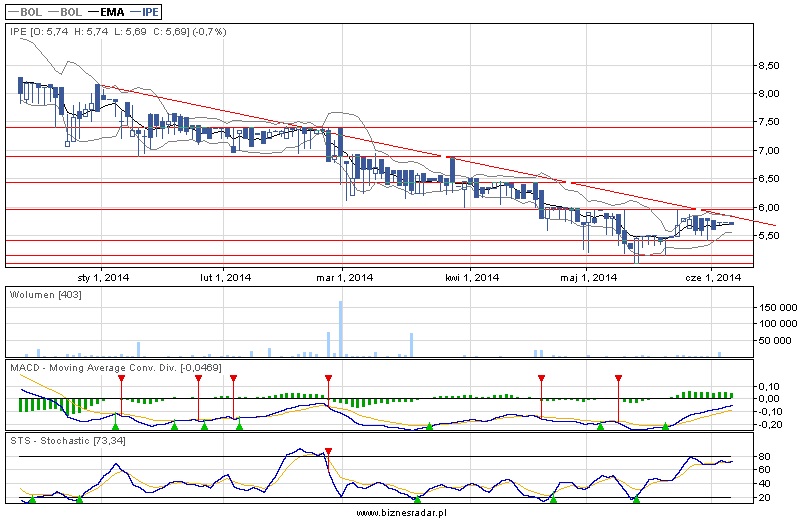Click the maj 1, 2014 date label
Viewport: 800px width, 520px height.
589,278
